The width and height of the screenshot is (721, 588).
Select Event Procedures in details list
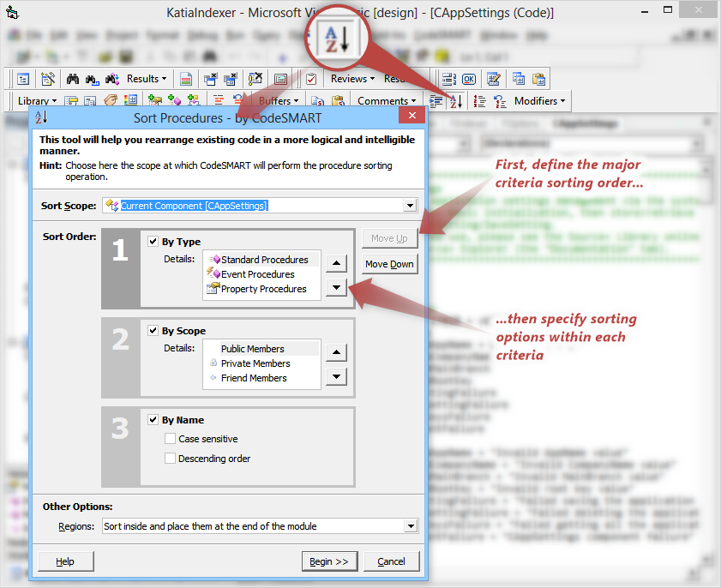coord(261,274)
